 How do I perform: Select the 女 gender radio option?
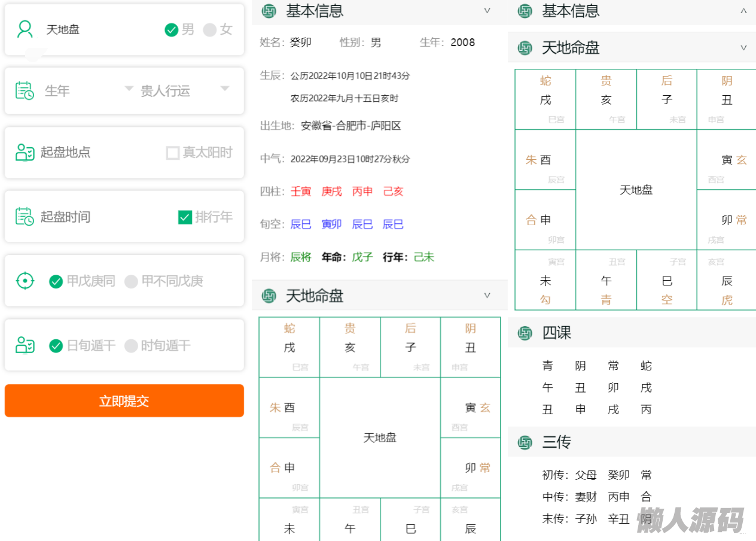coord(210,30)
